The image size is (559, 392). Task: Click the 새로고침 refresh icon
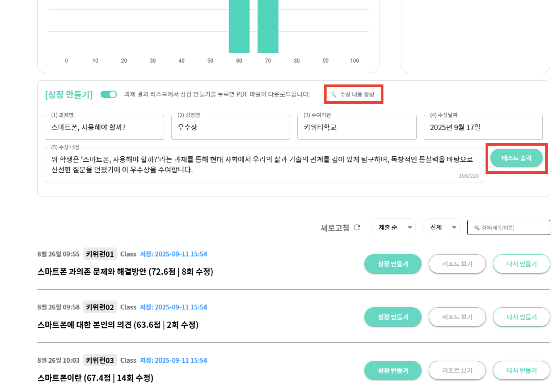click(x=357, y=228)
